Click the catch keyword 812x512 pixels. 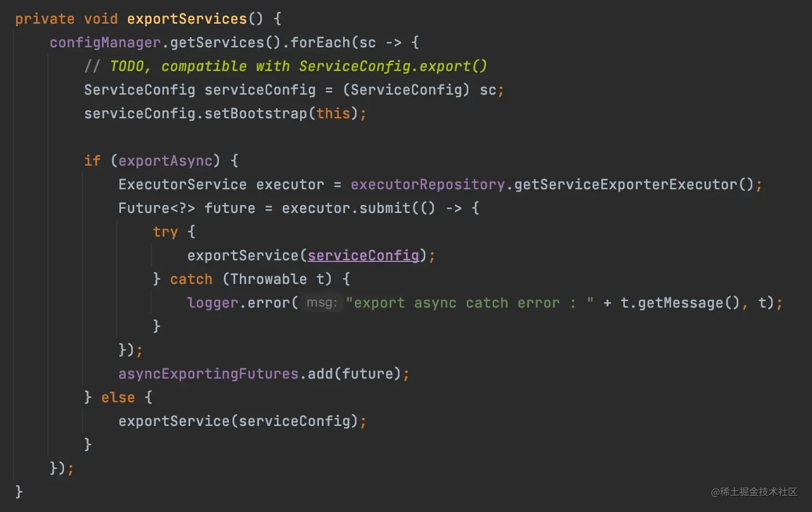(191, 279)
